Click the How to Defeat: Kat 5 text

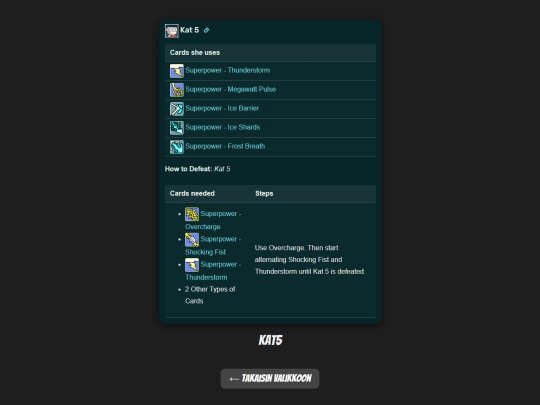197,169
